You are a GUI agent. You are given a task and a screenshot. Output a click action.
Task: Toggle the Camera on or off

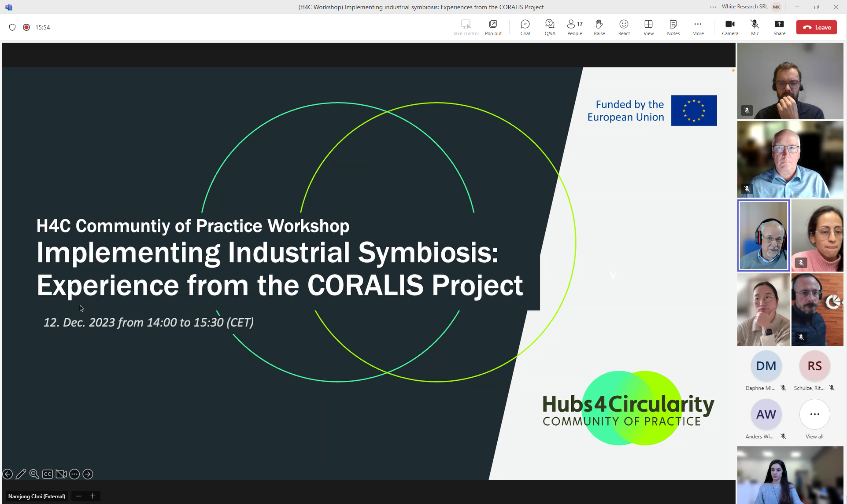[x=730, y=27]
